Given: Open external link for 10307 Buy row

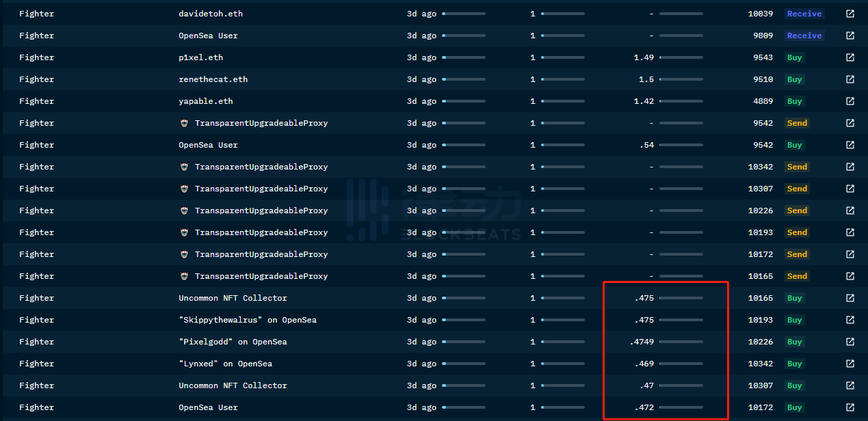Looking at the screenshot, I should pos(850,385).
